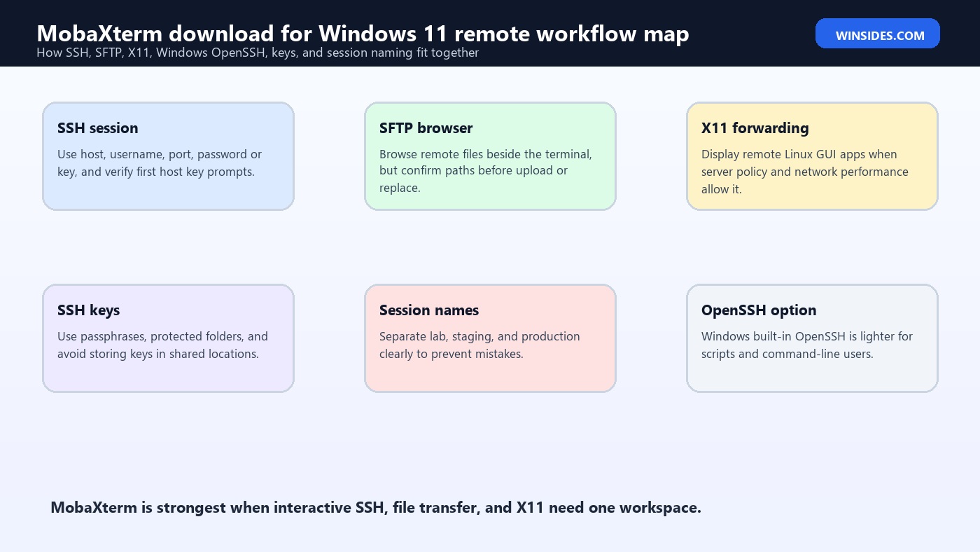This screenshot has width=980, height=552.
Task: Select the Session names card heading
Action: coord(429,310)
